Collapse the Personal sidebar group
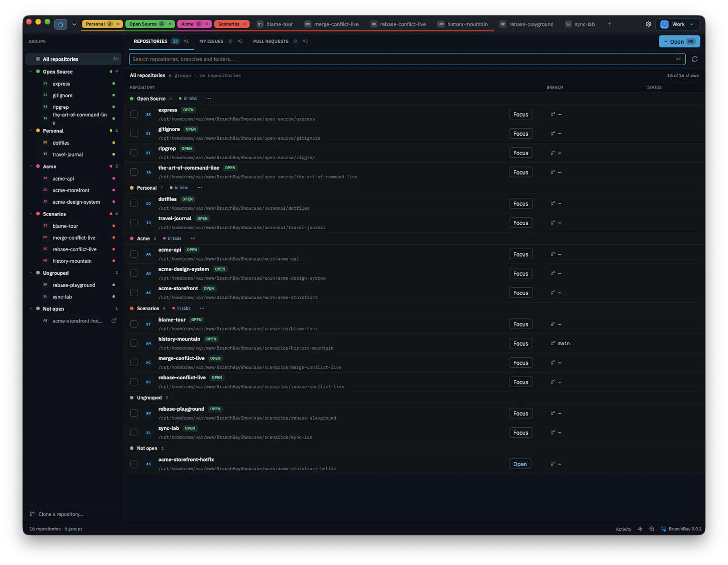The height and width of the screenshot is (565, 728). click(31, 131)
